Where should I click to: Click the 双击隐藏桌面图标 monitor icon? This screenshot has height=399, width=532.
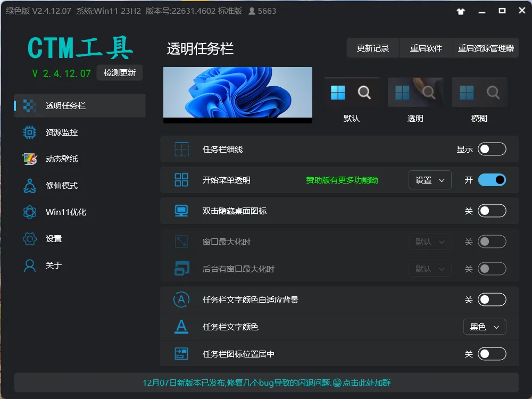coord(181,211)
